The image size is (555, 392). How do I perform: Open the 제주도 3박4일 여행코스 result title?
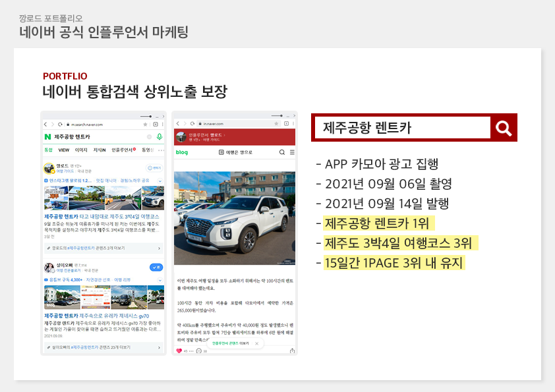[103, 216]
